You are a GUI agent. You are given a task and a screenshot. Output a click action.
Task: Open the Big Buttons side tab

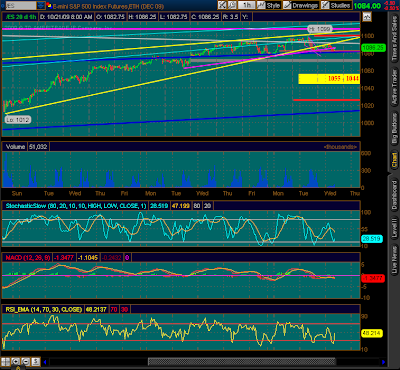pos(394,129)
